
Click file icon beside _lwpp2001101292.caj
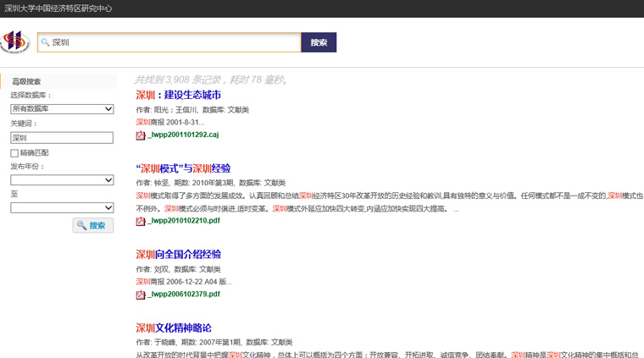pos(141,135)
